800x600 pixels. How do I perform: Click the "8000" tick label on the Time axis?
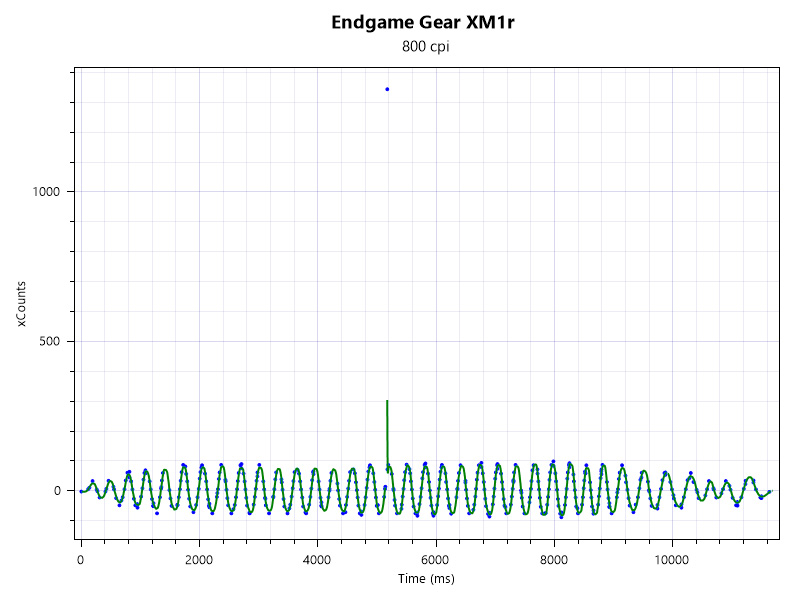[x=554, y=560]
